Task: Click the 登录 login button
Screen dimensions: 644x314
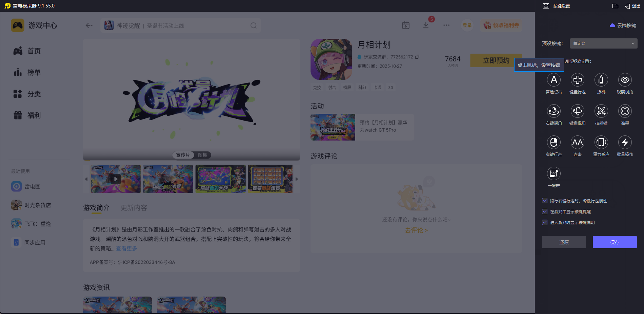Action: (x=467, y=25)
